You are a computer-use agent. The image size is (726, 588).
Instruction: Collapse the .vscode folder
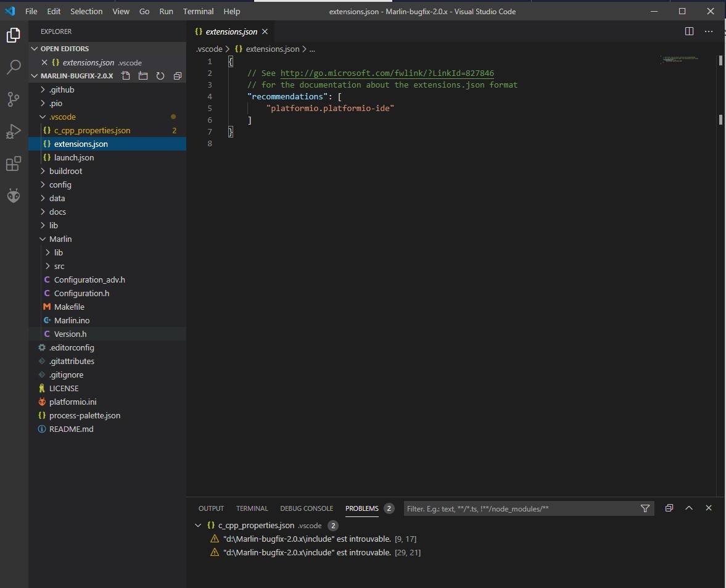(x=62, y=117)
